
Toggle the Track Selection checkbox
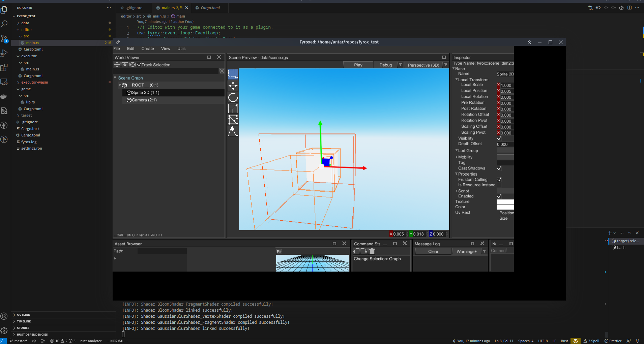(x=139, y=65)
